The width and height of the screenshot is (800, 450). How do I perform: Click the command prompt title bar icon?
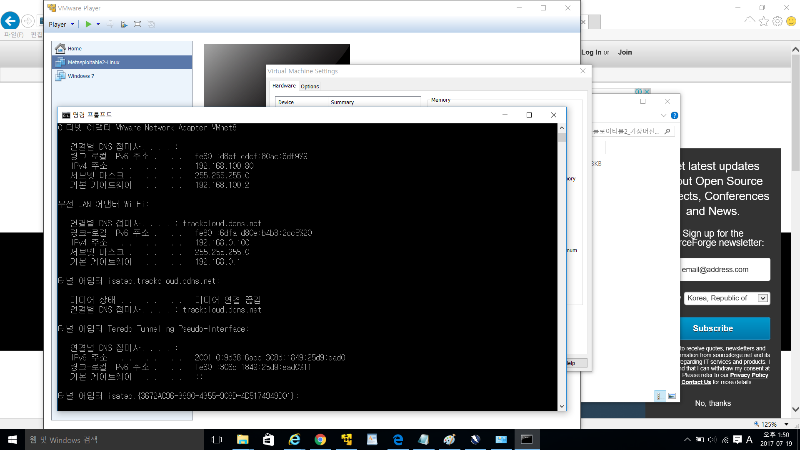tap(66, 115)
